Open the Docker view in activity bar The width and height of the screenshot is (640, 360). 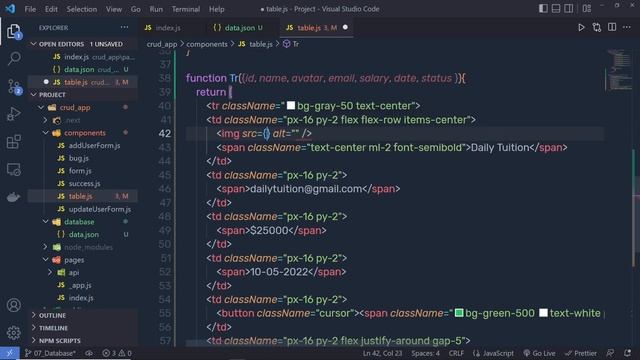pos(13,197)
